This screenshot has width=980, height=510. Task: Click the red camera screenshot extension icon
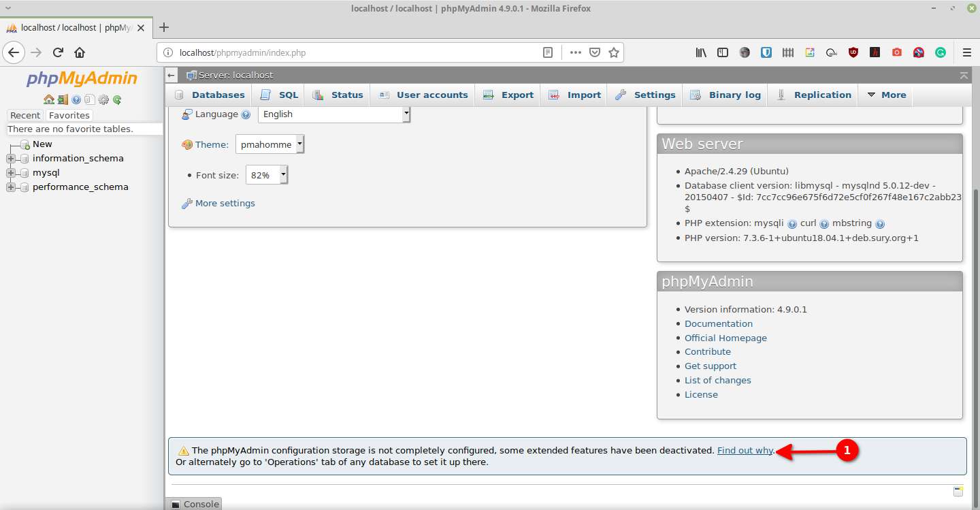click(x=897, y=52)
